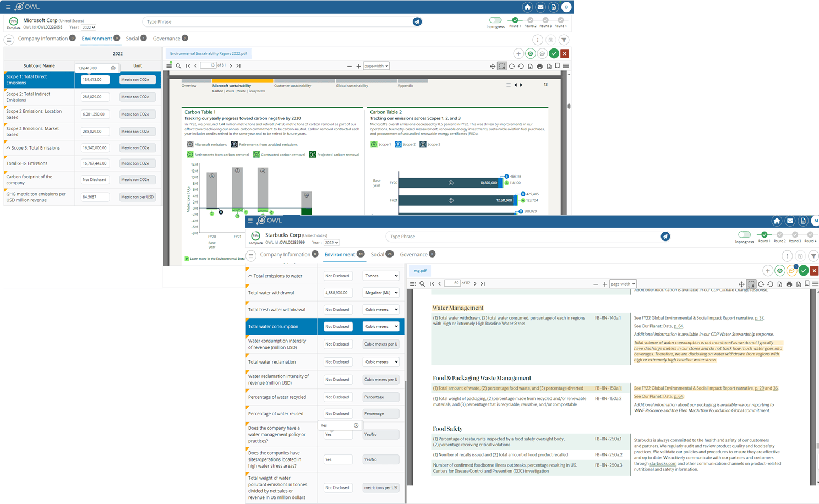
Task: Print the Starbucks PDF document
Action: pos(789,284)
